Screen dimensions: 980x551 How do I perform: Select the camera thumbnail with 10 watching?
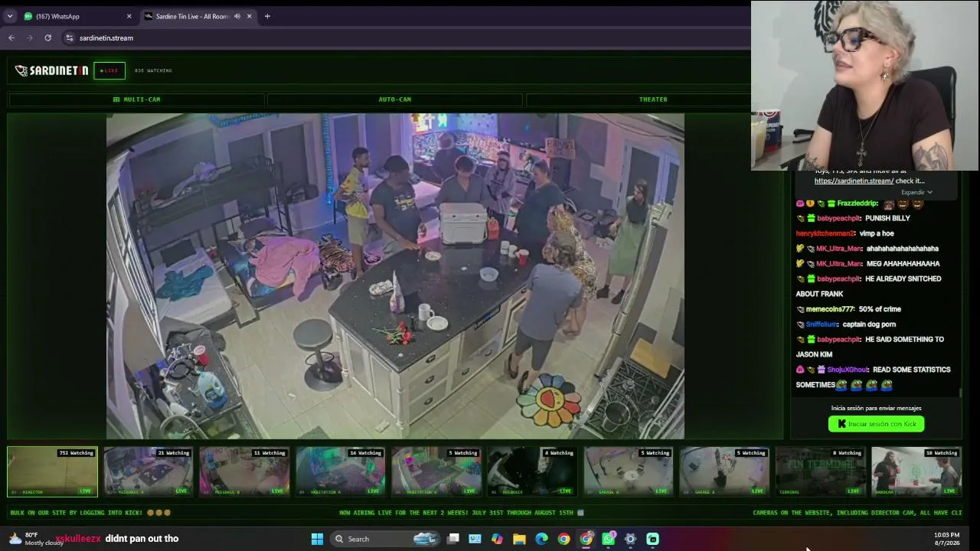point(916,471)
